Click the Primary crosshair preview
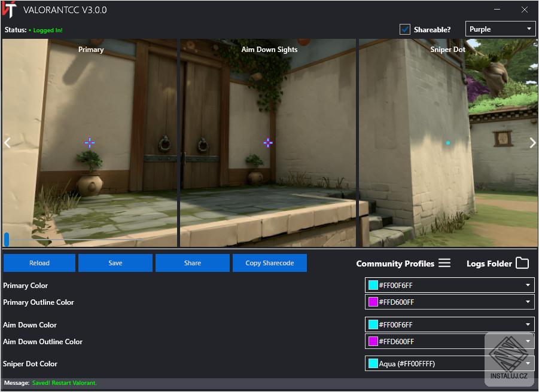This screenshot has height=392, width=539. click(90, 142)
